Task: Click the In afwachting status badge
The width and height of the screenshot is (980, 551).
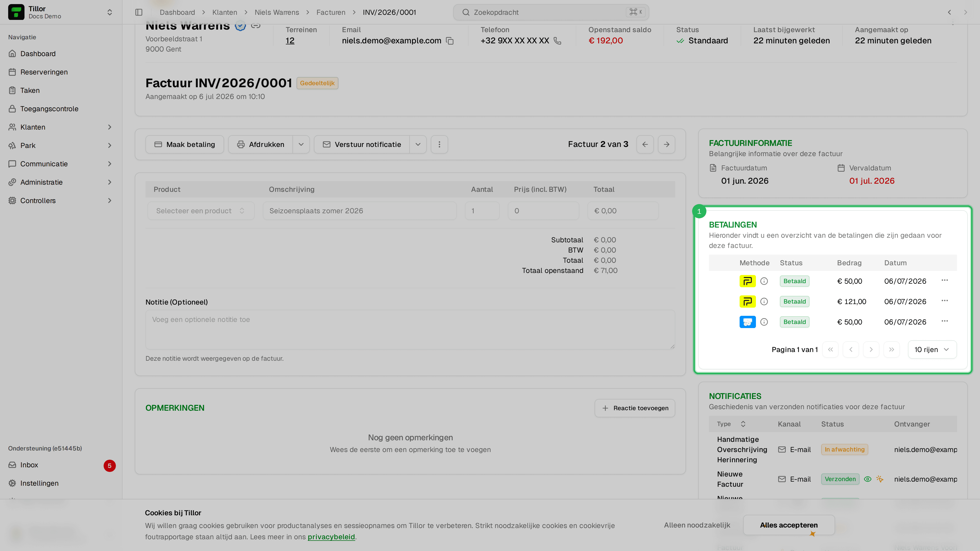Action: click(x=844, y=449)
